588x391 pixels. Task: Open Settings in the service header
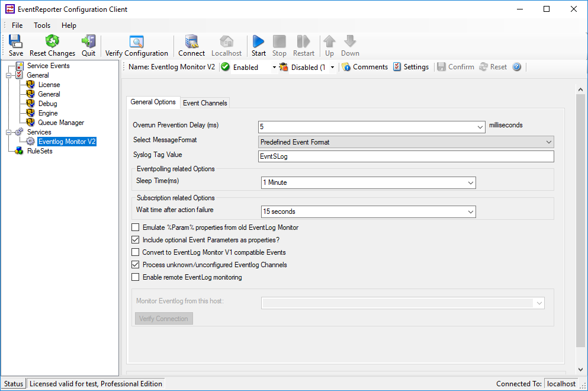point(411,67)
